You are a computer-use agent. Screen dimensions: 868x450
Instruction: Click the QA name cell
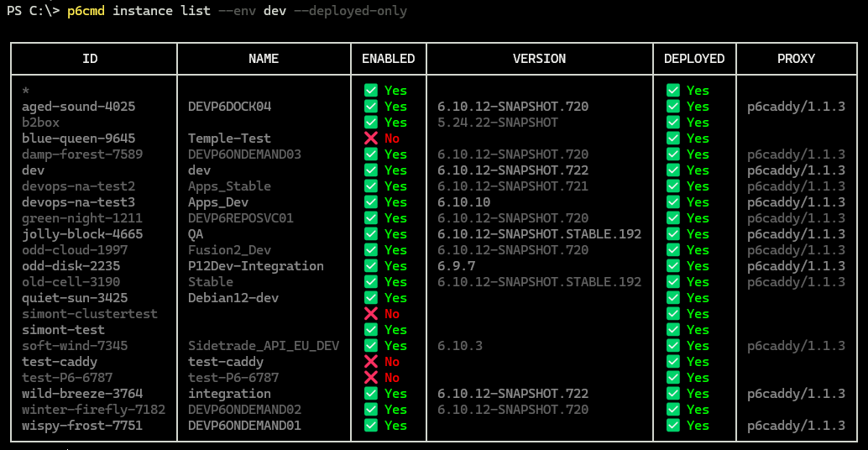pos(196,234)
